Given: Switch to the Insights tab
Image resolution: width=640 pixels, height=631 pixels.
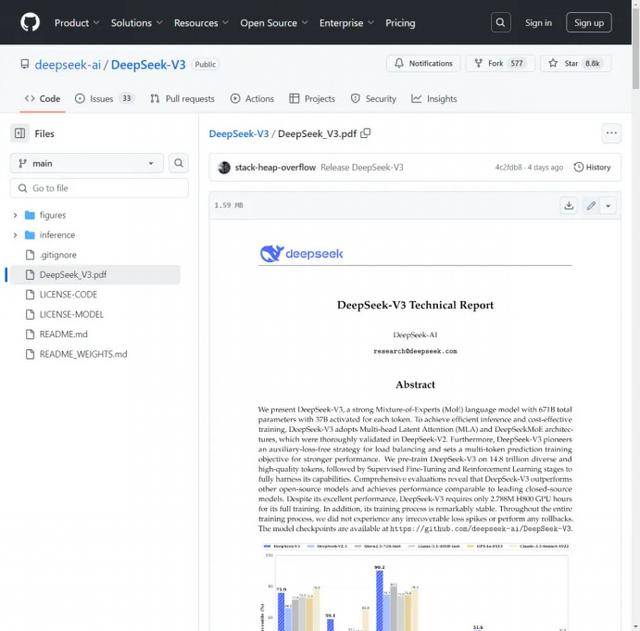Looking at the screenshot, I should point(434,99).
